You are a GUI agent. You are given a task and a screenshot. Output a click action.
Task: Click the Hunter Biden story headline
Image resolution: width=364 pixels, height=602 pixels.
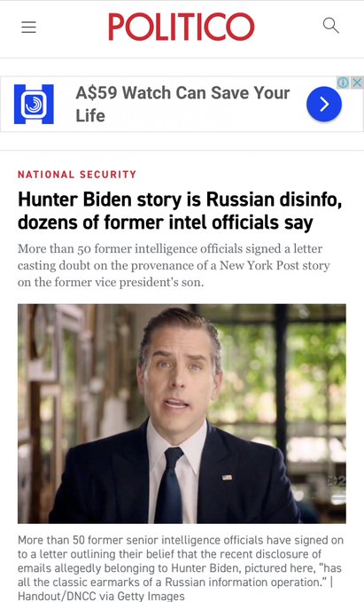(x=180, y=211)
